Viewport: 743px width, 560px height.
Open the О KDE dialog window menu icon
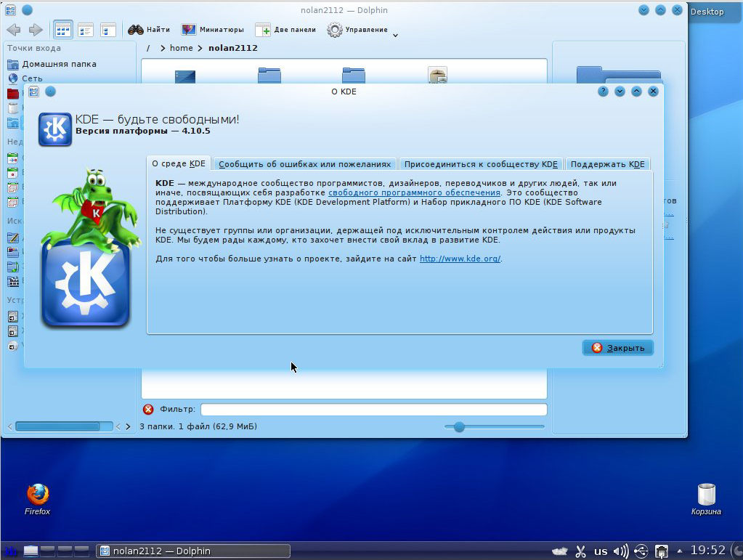click(x=33, y=92)
